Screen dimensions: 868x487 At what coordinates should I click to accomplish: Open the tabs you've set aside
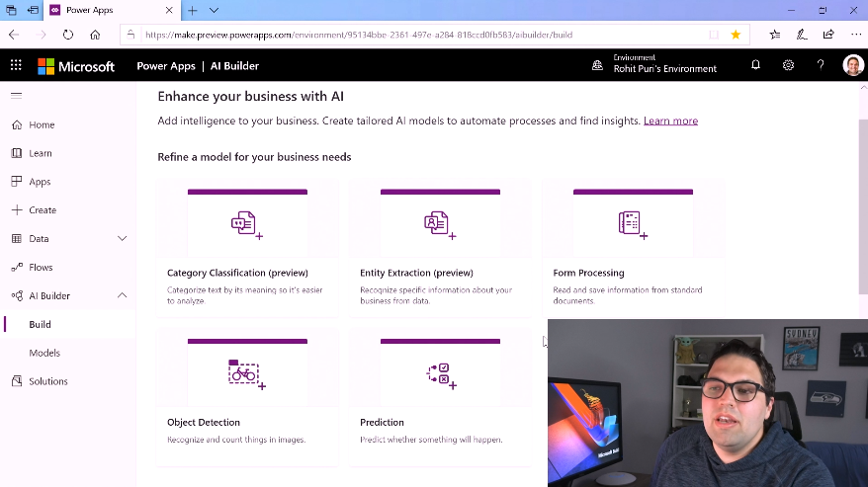[x=11, y=10]
